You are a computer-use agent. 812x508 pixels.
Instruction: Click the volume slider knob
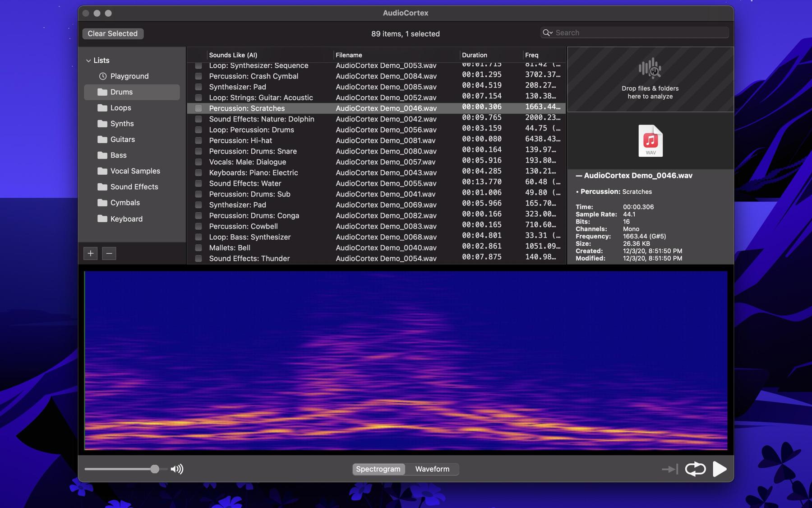[155, 469]
